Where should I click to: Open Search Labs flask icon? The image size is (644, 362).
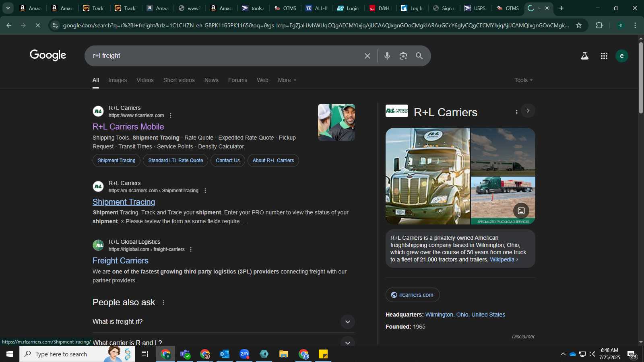[x=585, y=56]
